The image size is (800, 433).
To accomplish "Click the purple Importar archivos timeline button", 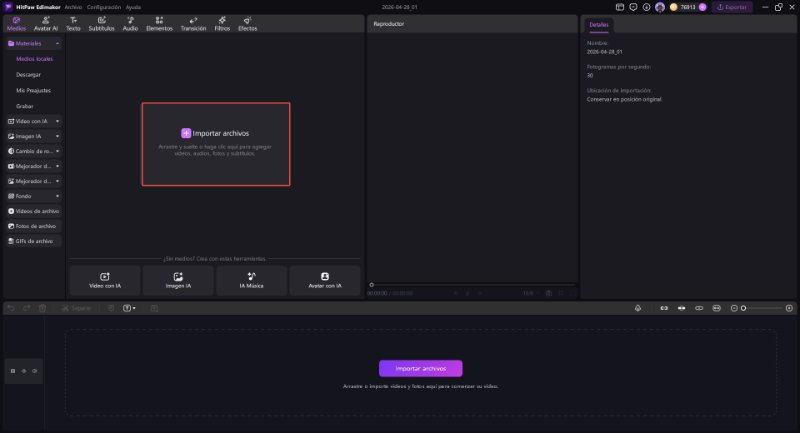I will click(420, 368).
